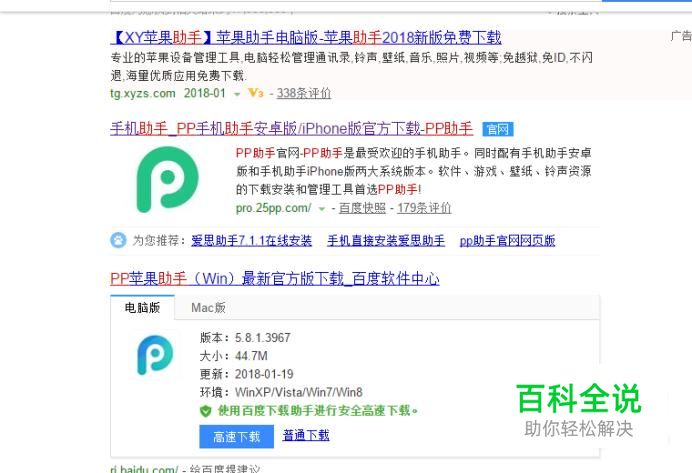Click the 广告 label beside the first result
Viewport: 692px width, 473px height.
681,36
